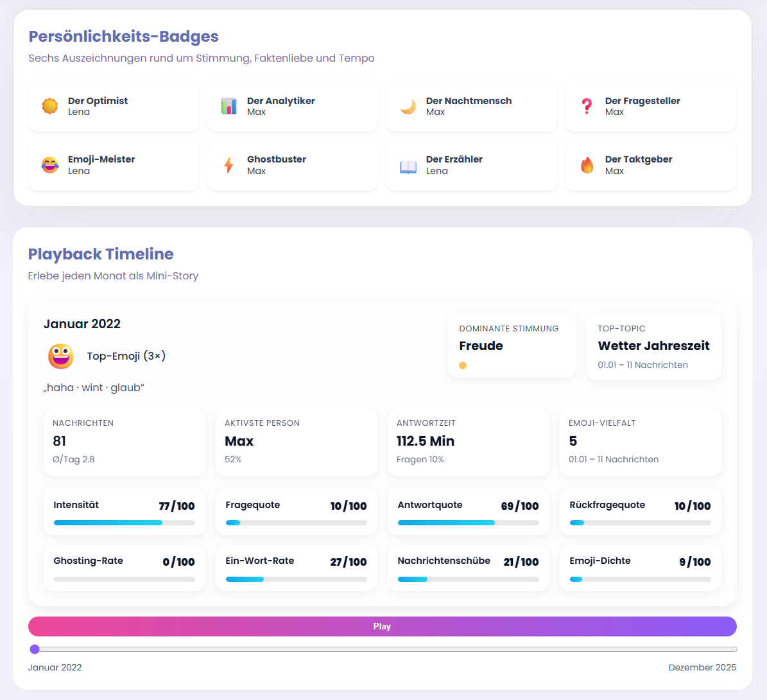This screenshot has width=767, height=700.
Task: Click the lightning bolt icon on Ghostbuster
Action: coord(229,165)
